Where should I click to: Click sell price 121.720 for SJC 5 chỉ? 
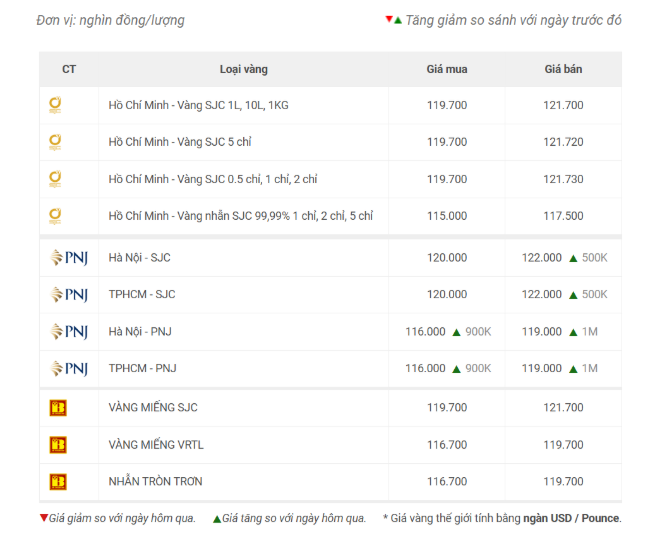coord(563,142)
